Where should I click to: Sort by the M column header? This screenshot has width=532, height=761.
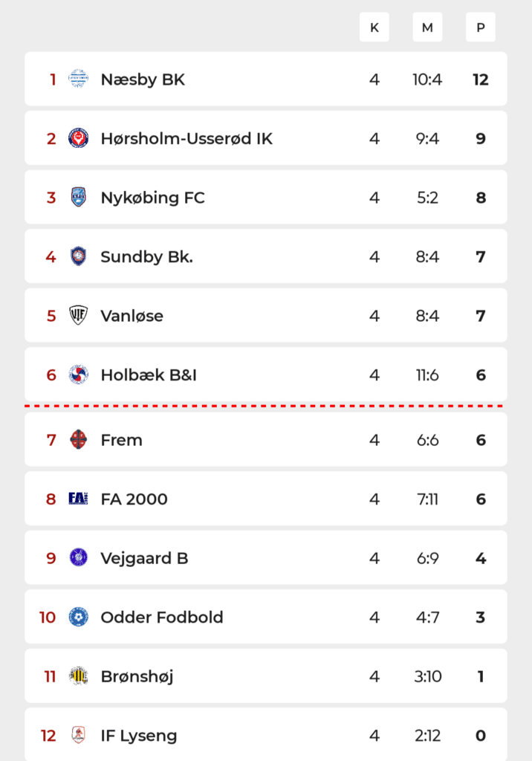click(427, 27)
